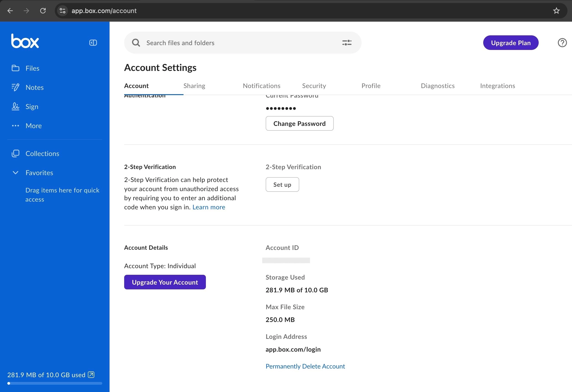Click the Box logo in sidebar
572x392 pixels.
pos(25,41)
